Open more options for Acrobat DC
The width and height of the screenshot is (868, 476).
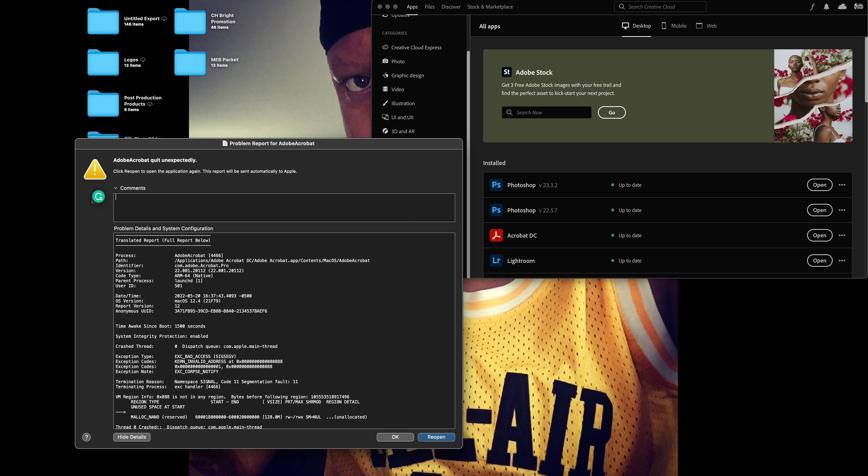(842, 235)
